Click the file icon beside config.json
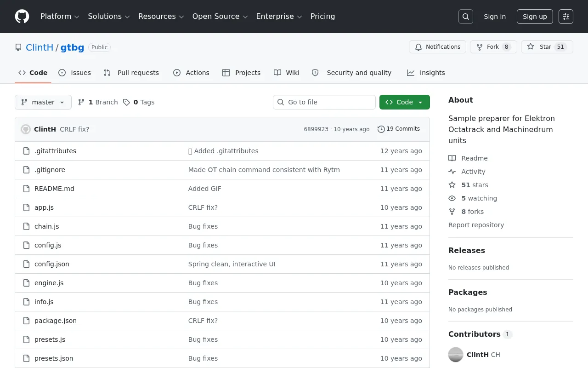 click(27, 264)
